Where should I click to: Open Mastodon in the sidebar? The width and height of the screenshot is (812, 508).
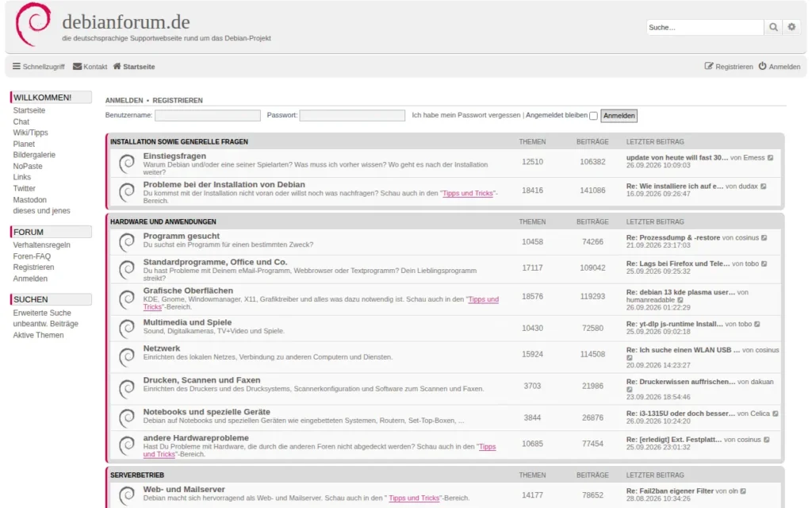[29, 199]
